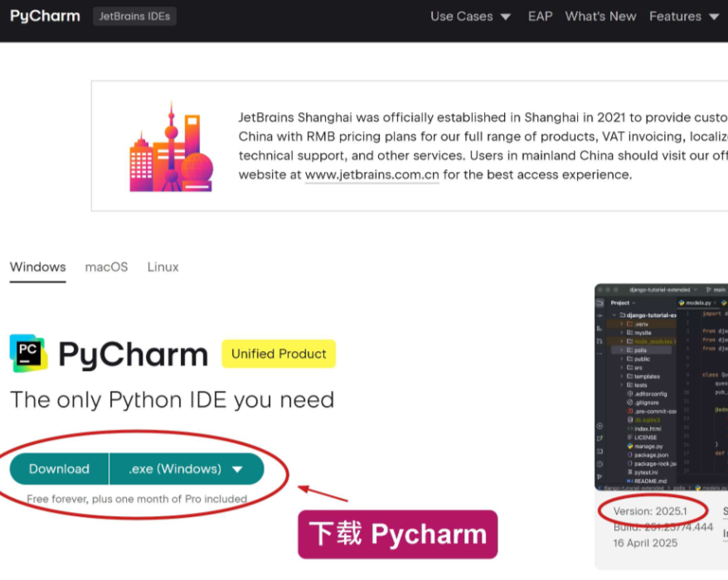Go to the EAP page
This screenshot has width=728, height=580.
point(540,17)
